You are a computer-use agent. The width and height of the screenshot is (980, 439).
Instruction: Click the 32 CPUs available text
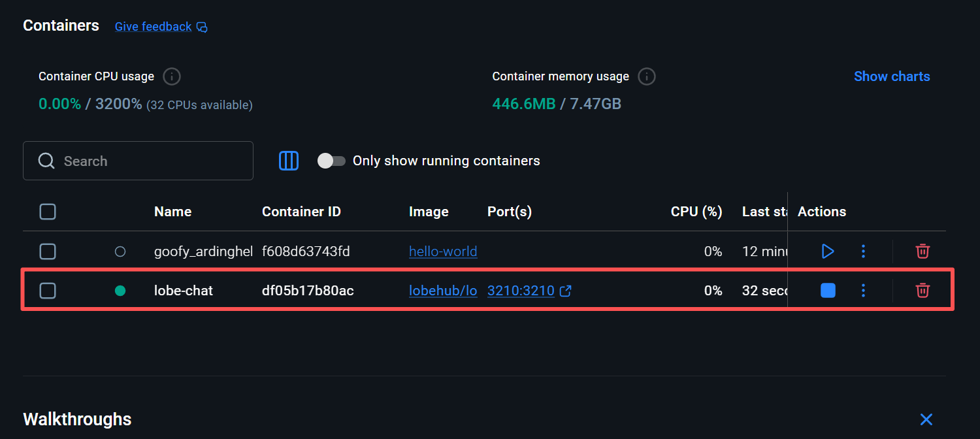pos(199,105)
